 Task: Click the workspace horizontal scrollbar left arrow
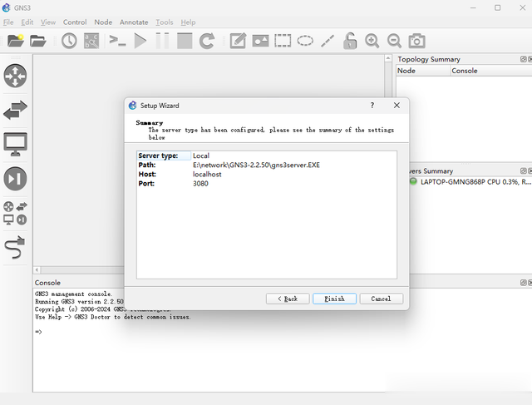(x=37, y=270)
